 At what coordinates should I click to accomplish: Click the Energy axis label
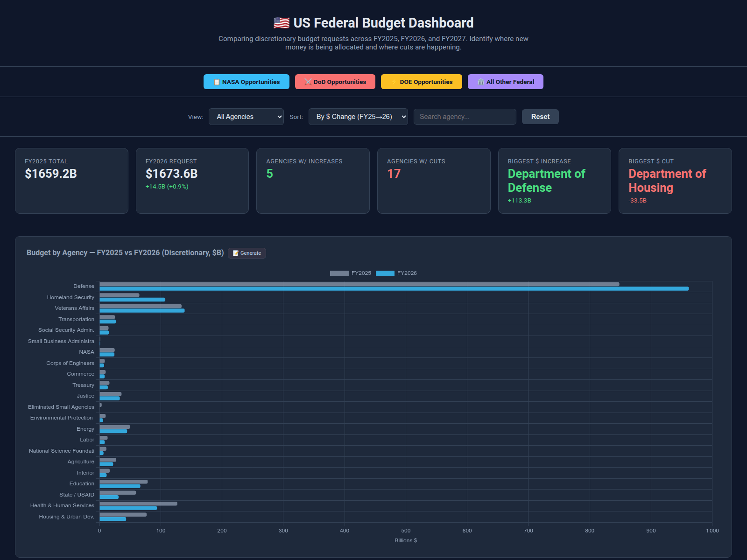[x=85, y=429]
